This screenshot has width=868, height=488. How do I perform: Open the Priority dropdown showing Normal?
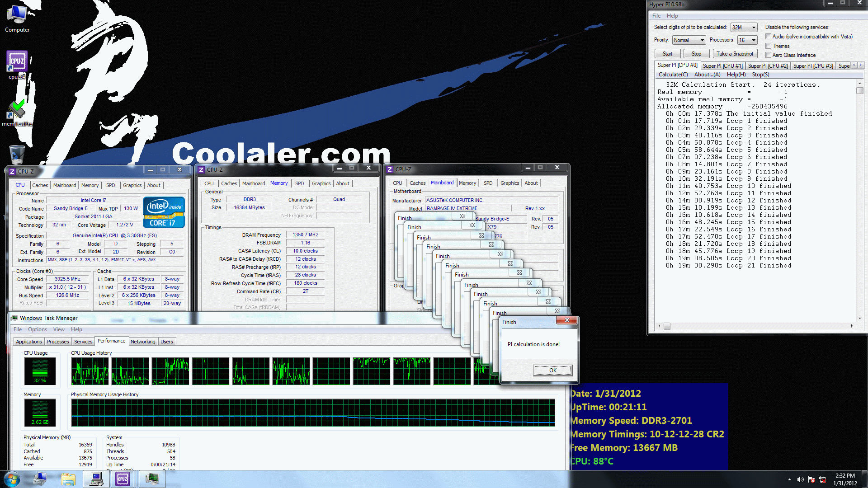(689, 40)
